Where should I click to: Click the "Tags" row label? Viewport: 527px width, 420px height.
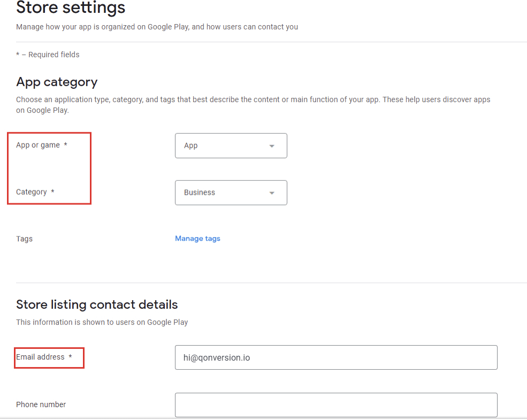tap(24, 239)
